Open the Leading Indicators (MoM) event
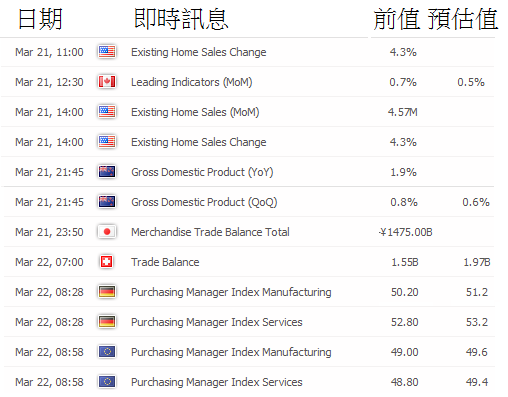 coord(192,82)
